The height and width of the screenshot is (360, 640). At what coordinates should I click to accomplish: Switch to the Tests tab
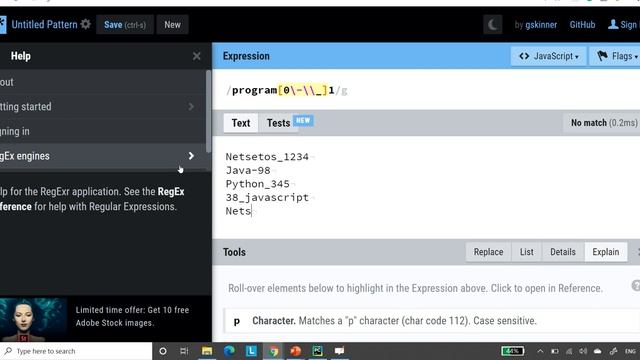pos(278,123)
